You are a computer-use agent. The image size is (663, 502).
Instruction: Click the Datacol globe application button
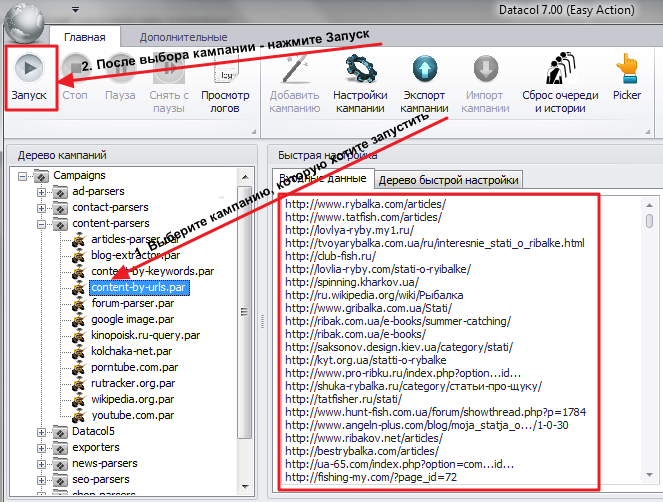[x=24, y=22]
